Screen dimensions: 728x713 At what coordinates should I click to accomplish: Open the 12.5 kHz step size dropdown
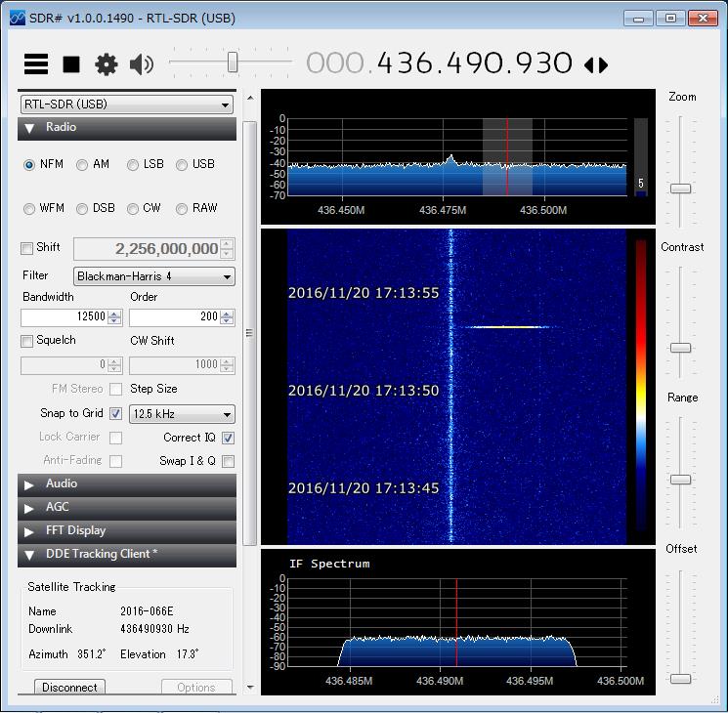[x=182, y=414]
